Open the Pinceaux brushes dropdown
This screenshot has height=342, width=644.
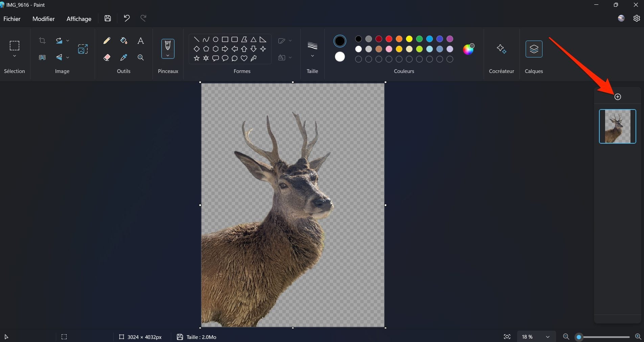pos(168,55)
